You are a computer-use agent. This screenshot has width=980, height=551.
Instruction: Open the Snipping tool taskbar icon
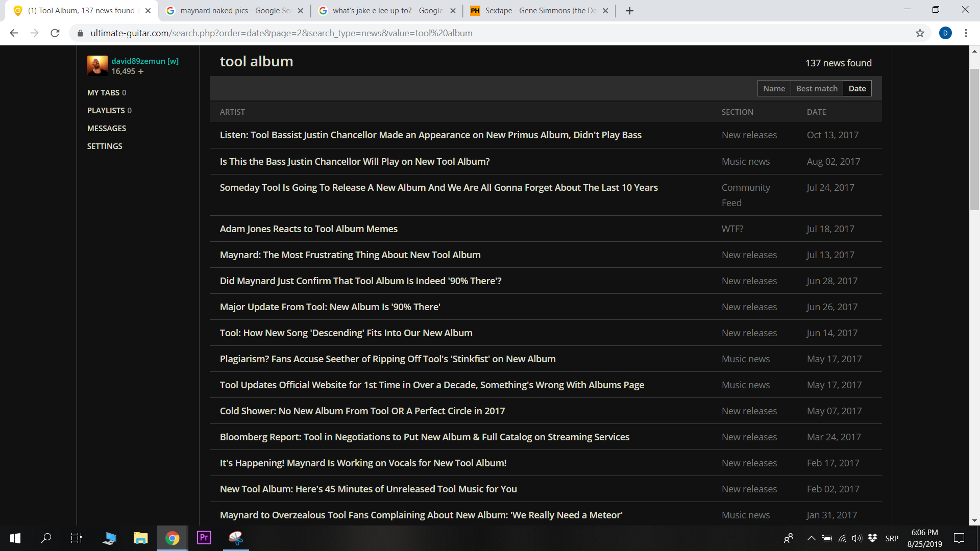tap(236, 538)
